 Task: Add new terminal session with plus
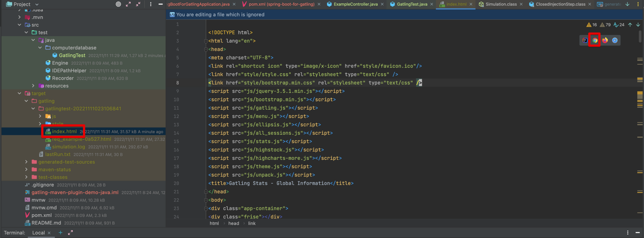pyautogui.click(x=61, y=233)
